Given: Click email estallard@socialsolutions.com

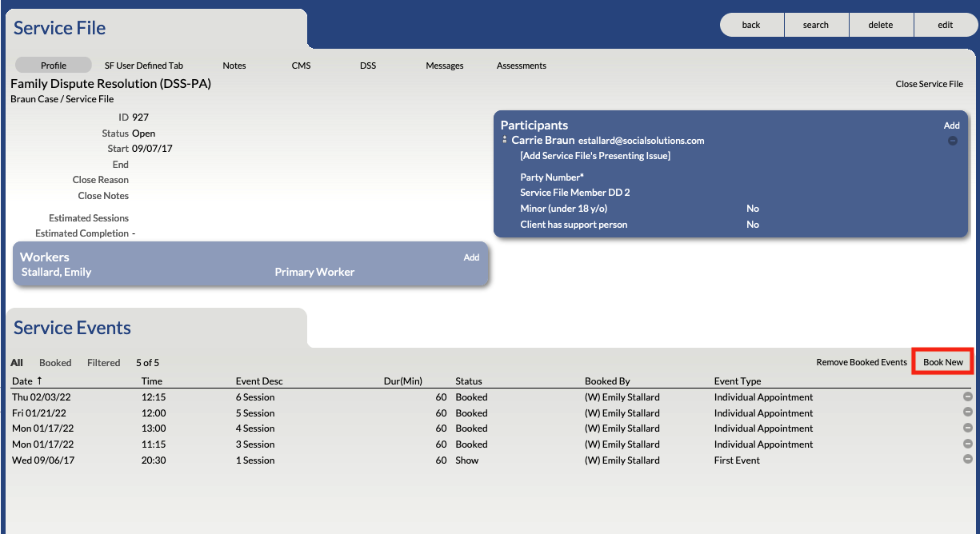Looking at the screenshot, I should click(x=642, y=141).
